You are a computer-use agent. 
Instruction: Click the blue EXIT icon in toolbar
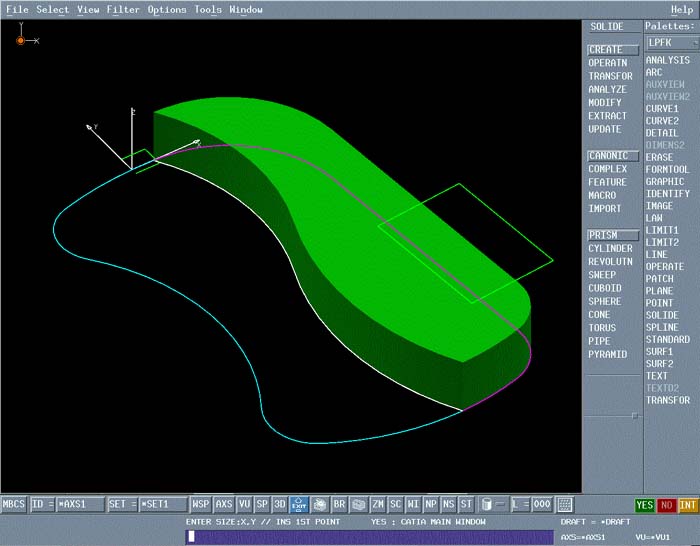pyautogui.click(x=298, y=505)
